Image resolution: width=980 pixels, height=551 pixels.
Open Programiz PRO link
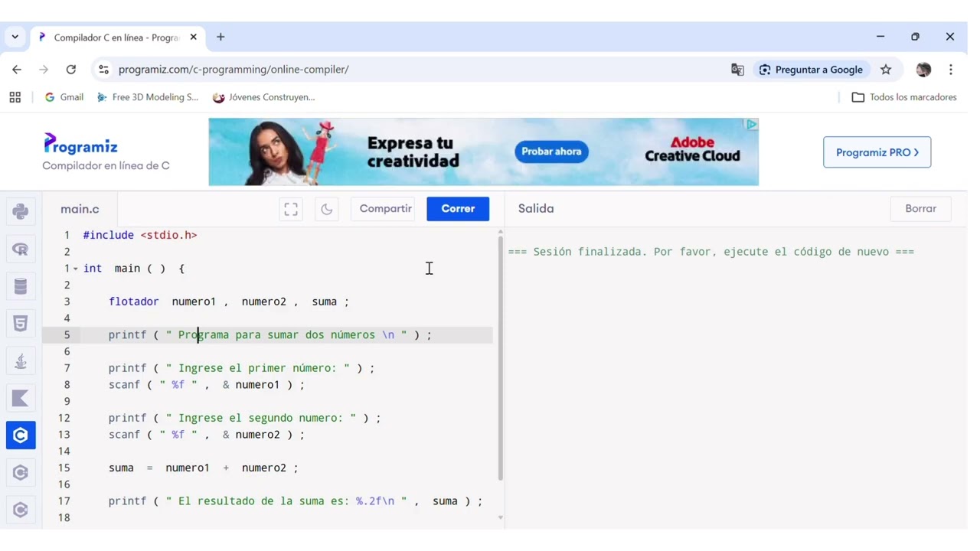point(877,152)
